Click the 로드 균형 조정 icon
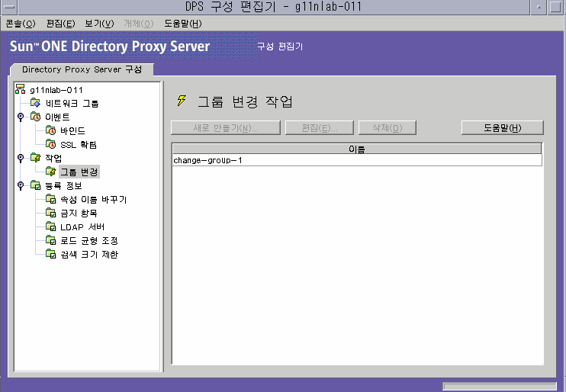This screenshot has width=566, height=392. point(51,240)
